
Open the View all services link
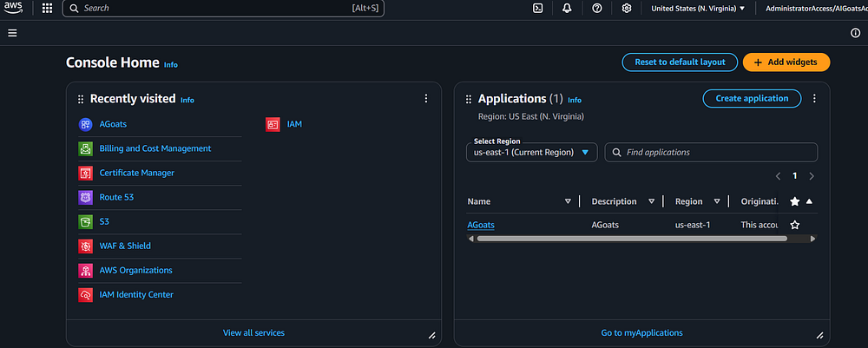pyautogui.click(x=253, y=332)
